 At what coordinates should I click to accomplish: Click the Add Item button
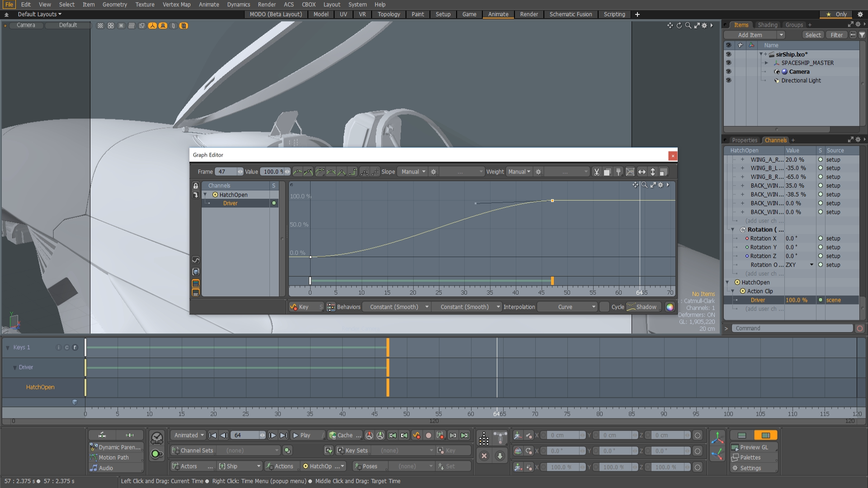(750, 35)
